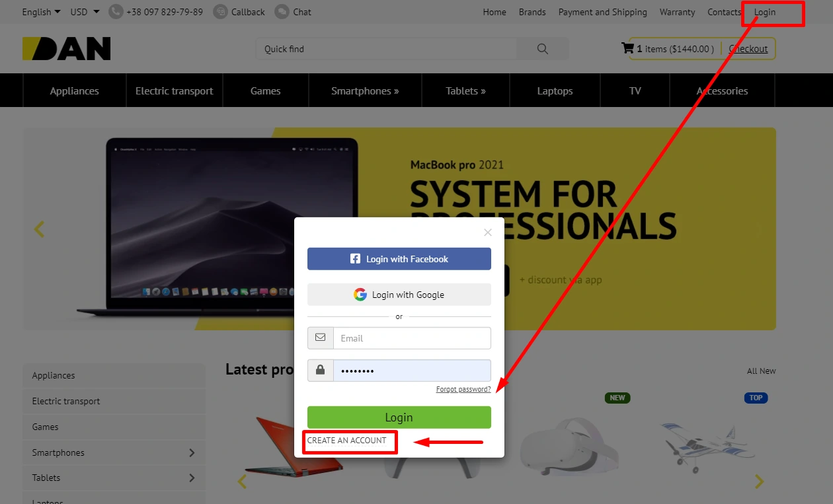This screenshot has height=504, width=833.
Task: Go to previous banner slide arrow
Action: tap(40, 229)
